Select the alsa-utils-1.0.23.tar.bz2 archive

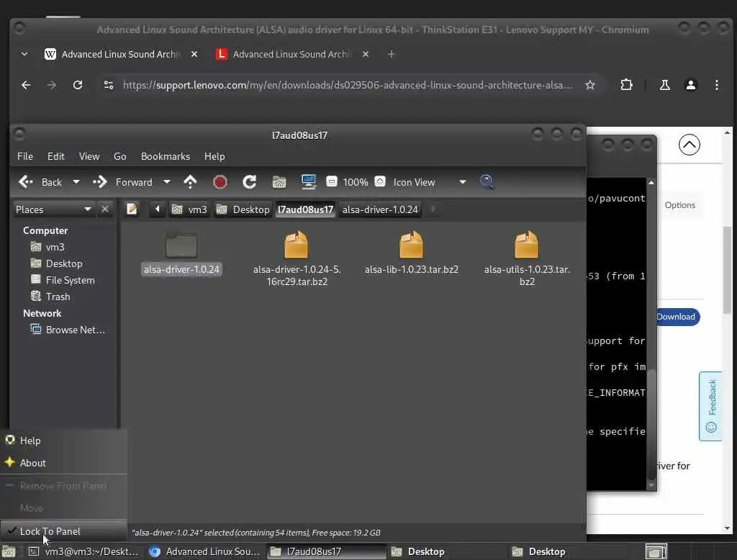pos(526,258)
